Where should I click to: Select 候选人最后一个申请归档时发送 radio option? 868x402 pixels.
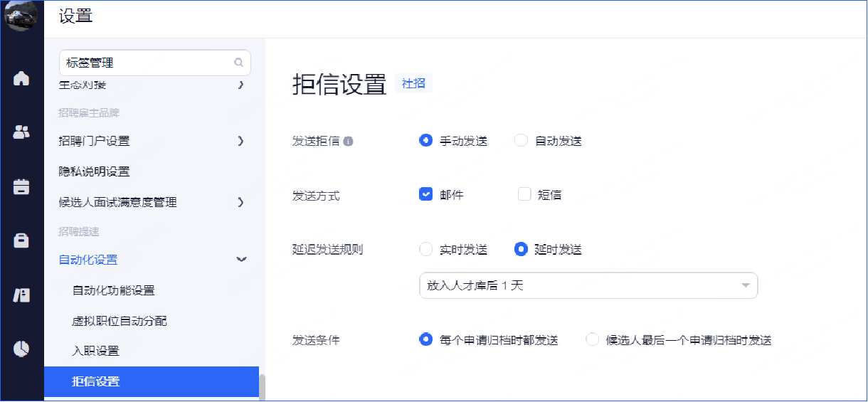click(x=592, y=340)
